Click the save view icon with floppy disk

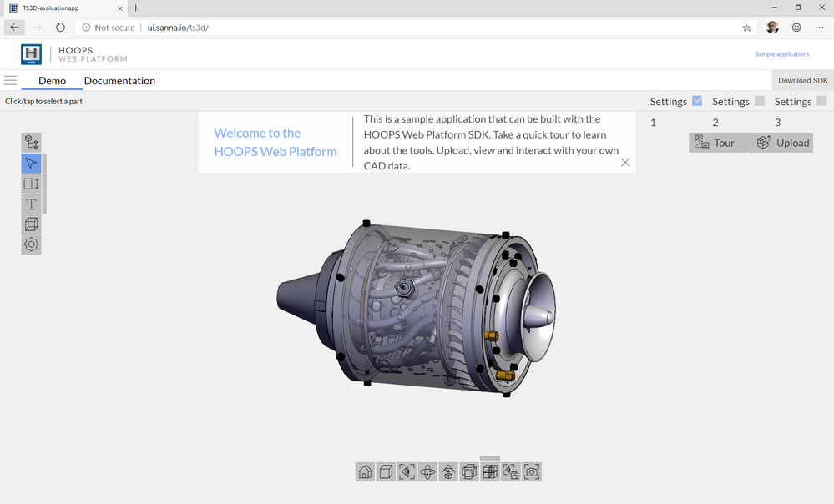pyautogui.click(x=511, y=471)
